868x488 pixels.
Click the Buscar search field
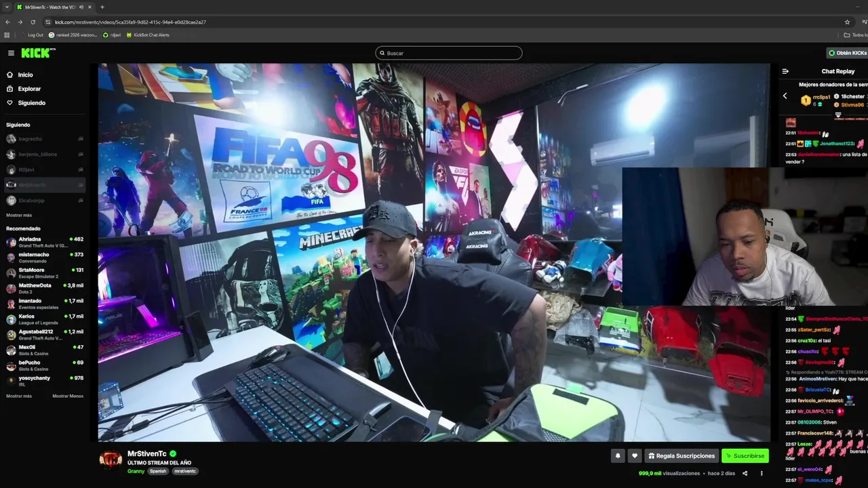pos(449,53)
